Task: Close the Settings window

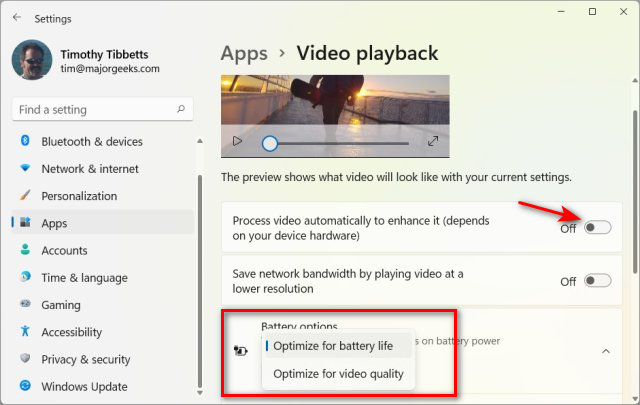Action: [x=623, y=12]
